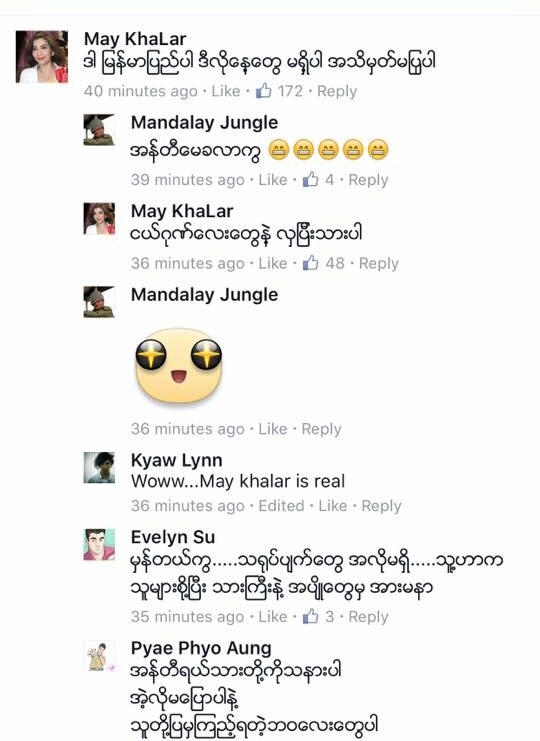This screenshot has height=741, width=540.
Task: Click the star-eyed sticker by Mandalay Jungle
Action: [179, 365]
